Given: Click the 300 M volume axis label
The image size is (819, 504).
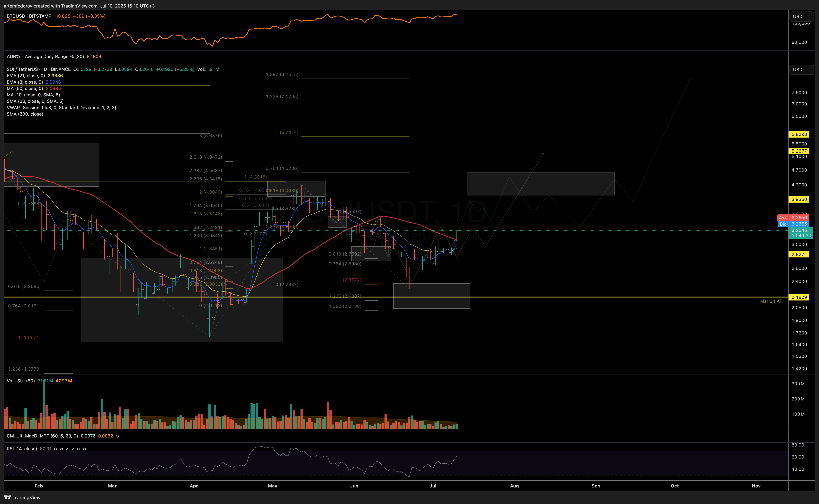Looking at the screenshot, I should coord(798,384).
